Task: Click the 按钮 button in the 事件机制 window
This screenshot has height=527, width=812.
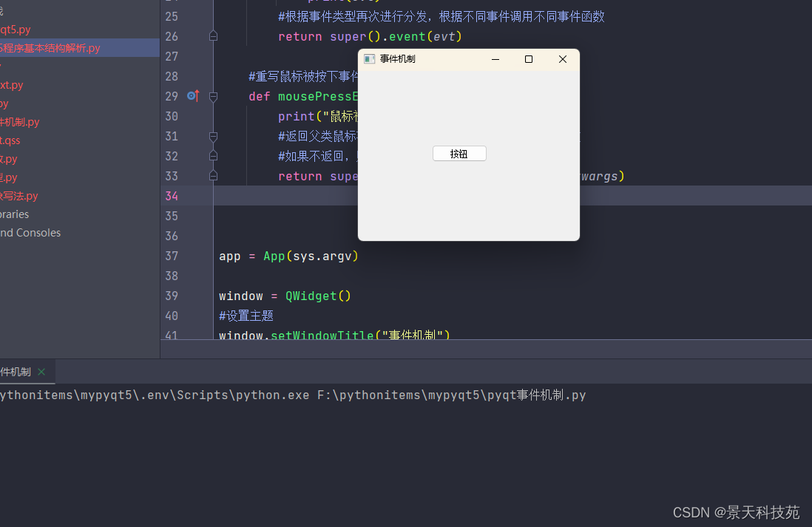Action: 459,154
